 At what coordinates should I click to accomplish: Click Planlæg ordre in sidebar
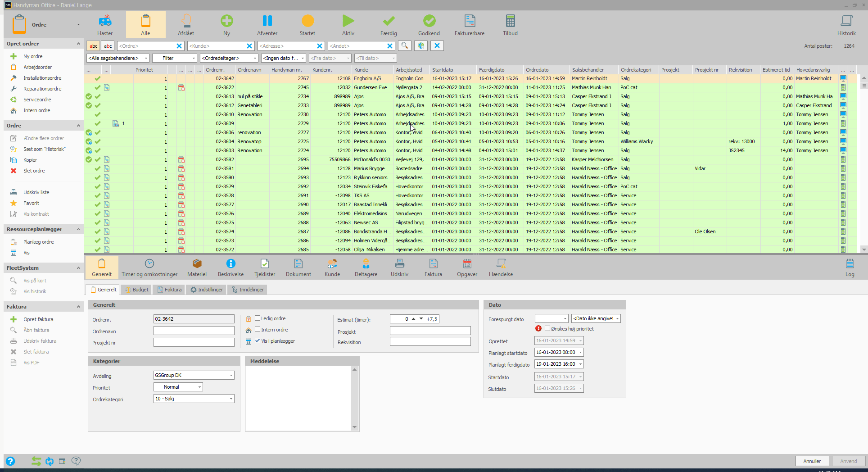38,242
